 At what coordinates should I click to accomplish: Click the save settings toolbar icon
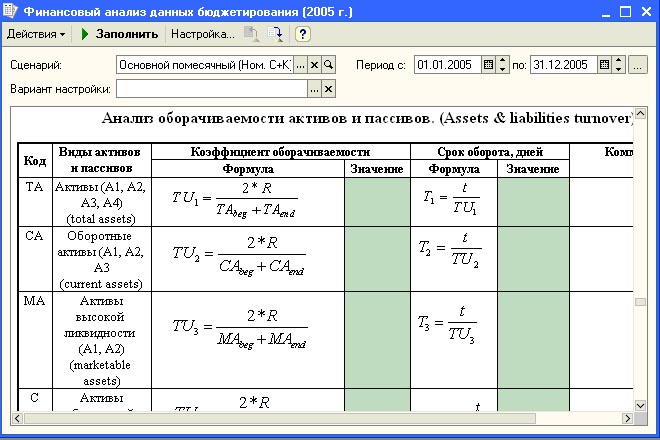[275, 34]
